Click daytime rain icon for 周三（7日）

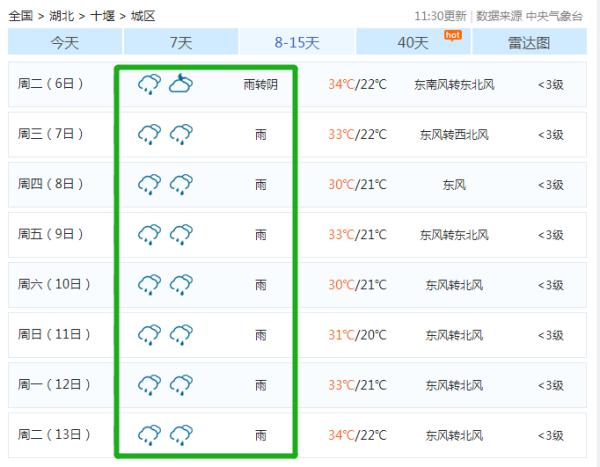(x=149, y=134)
